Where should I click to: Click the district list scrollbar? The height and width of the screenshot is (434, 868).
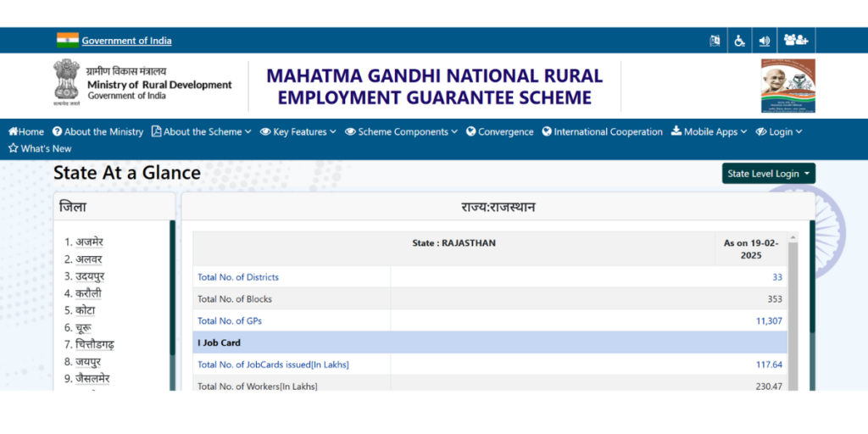click(x=172, y=288)
